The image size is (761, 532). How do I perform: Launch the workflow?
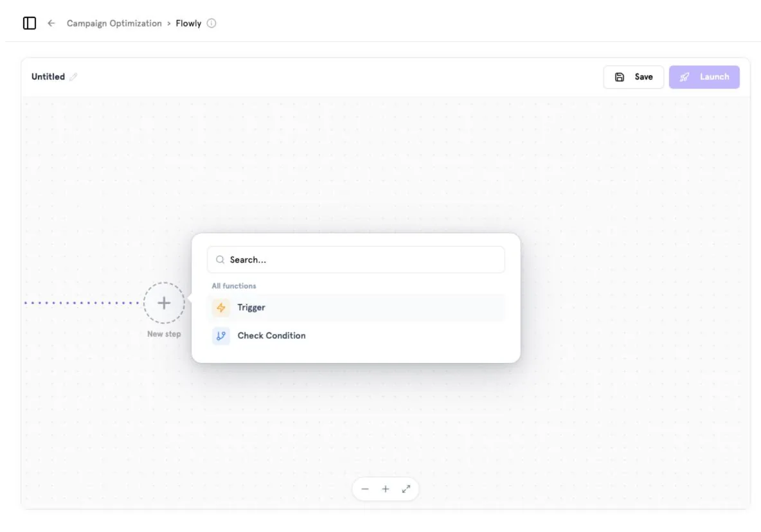(x=704, y=77)
